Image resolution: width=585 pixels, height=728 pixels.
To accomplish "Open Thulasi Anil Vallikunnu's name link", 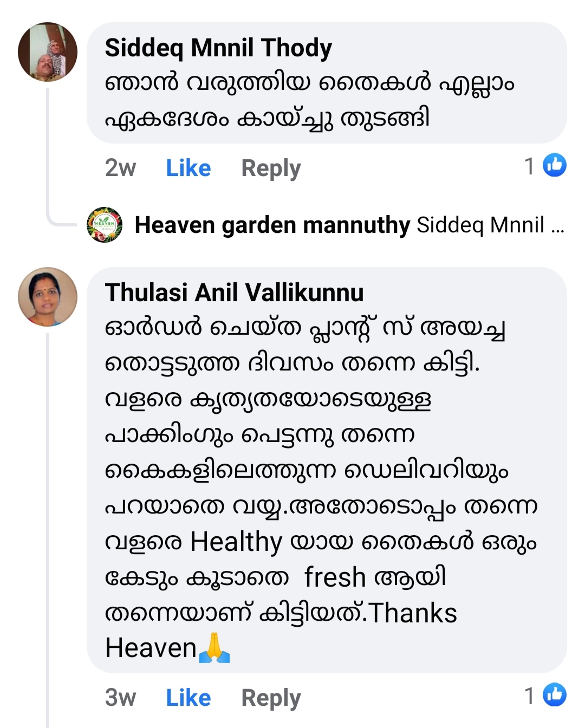I will click(234, 292).
